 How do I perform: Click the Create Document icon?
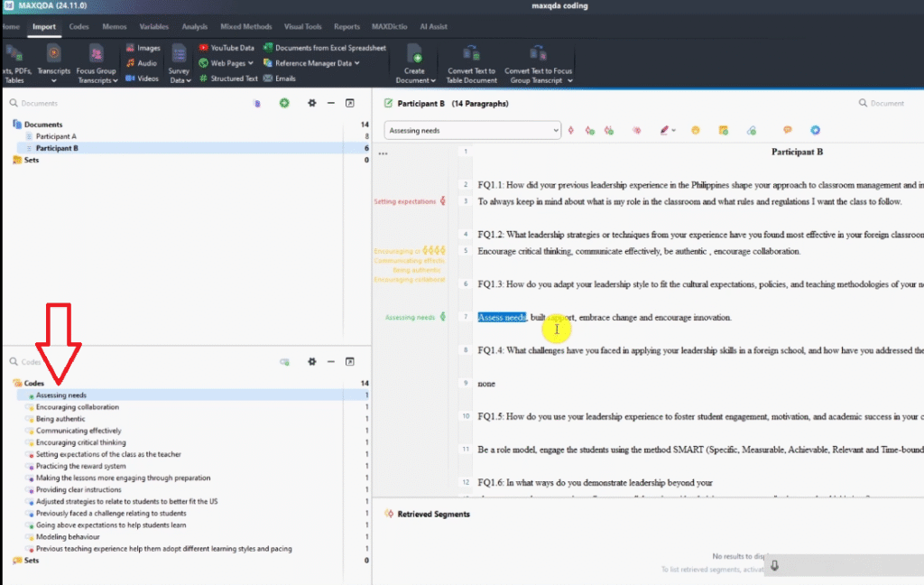point(414,54)
